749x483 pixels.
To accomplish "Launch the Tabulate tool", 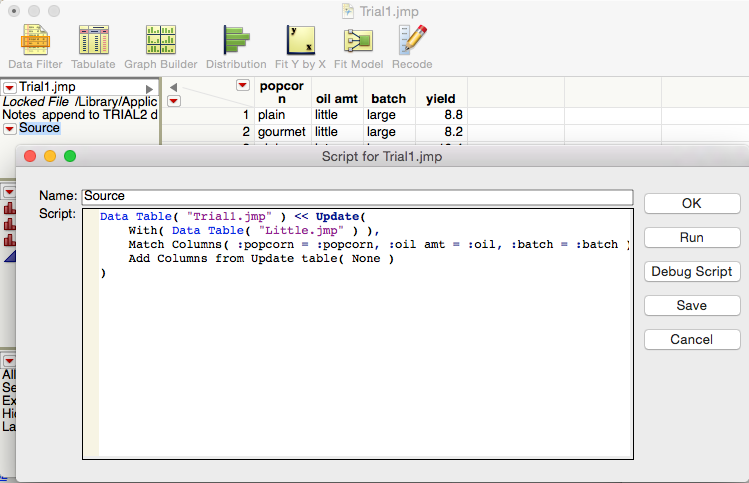I will [93, 47].
